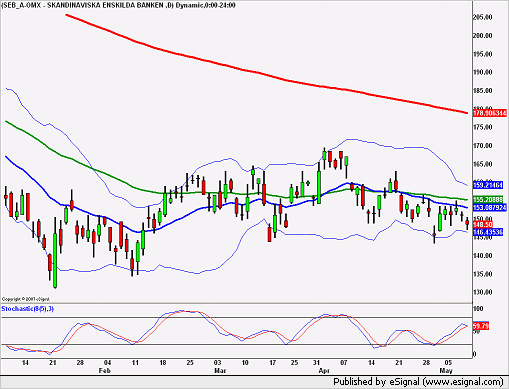This screenshot has height=389, width=509.
Task: Click the Copyright eSignal notice in chart
Action: [x=26, y=299]
